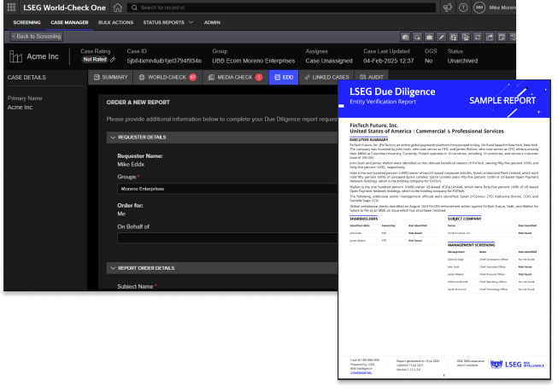Collapse the Report Order Details section

point(114,268)
